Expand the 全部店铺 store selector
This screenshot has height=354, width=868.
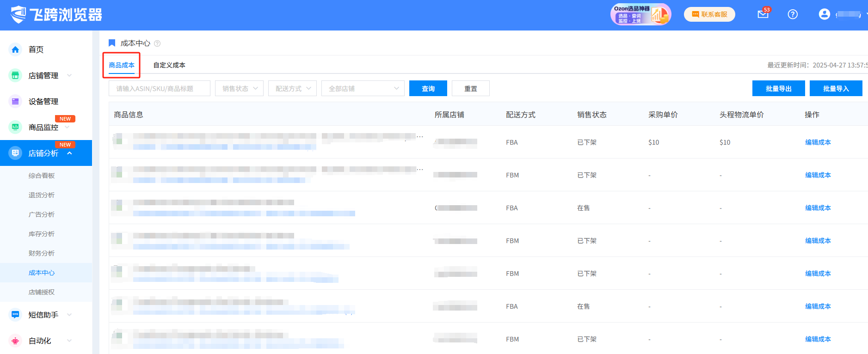pyautogui.click(x=363, y=88)
